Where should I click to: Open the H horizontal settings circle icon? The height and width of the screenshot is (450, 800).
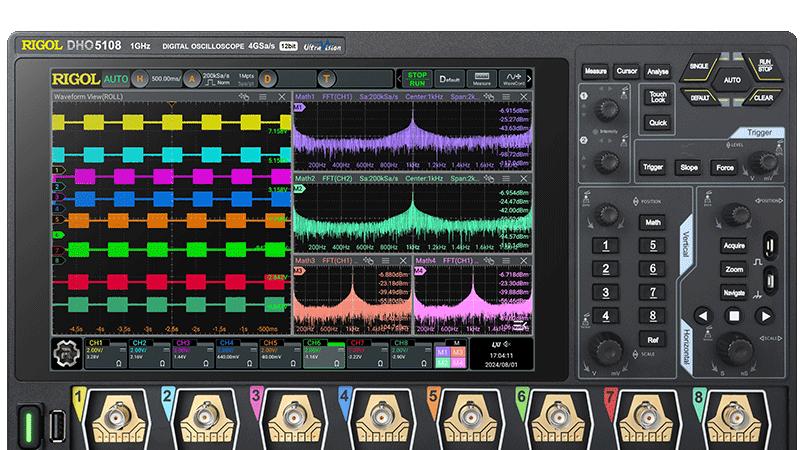click(x=140, y=79)
